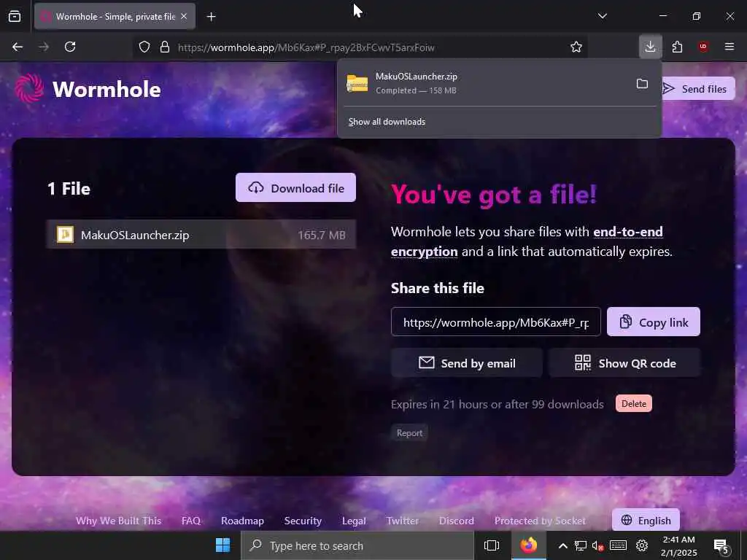Click the Download file button
The height and width of the screenshot is (560, 747).
pos(295,187)
